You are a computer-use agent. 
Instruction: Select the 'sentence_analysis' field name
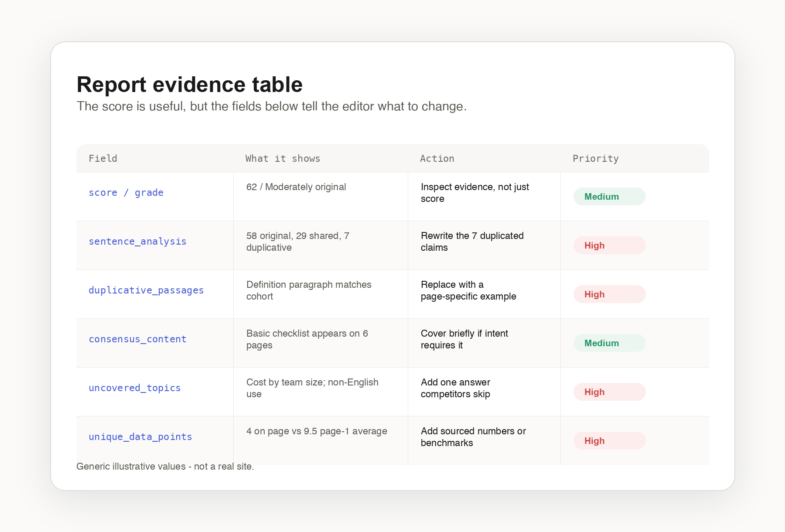(137, 241)
